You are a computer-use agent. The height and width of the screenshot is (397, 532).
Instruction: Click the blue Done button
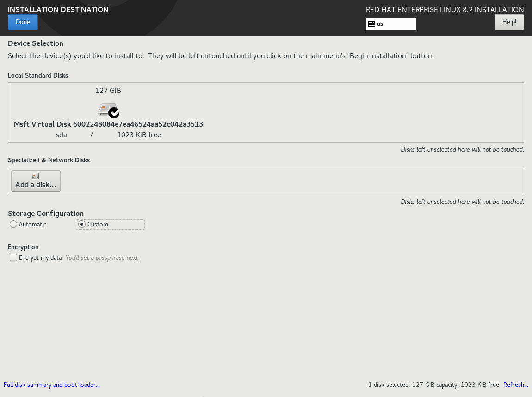(23, 22)
